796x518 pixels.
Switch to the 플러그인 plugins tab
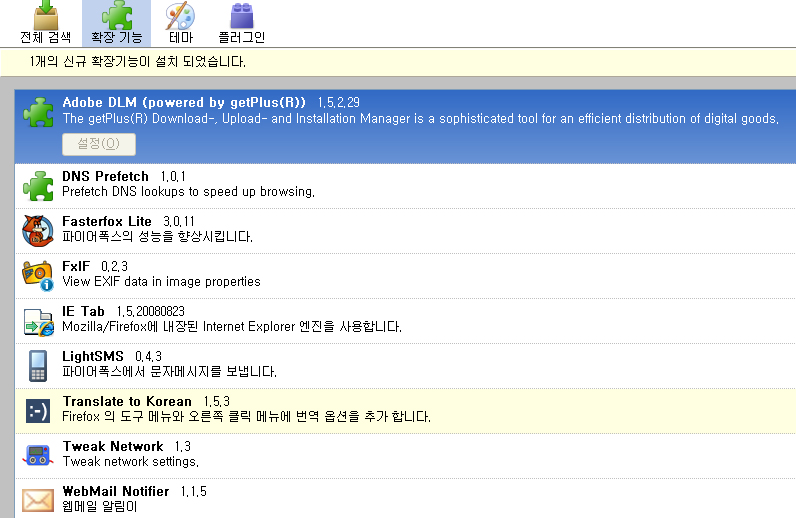(242, 23)
